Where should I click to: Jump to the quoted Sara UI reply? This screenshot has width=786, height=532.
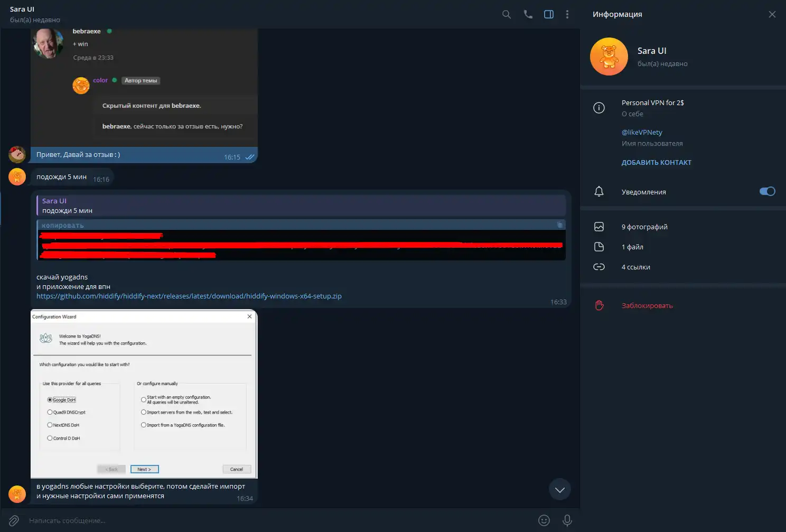point(301,206)
